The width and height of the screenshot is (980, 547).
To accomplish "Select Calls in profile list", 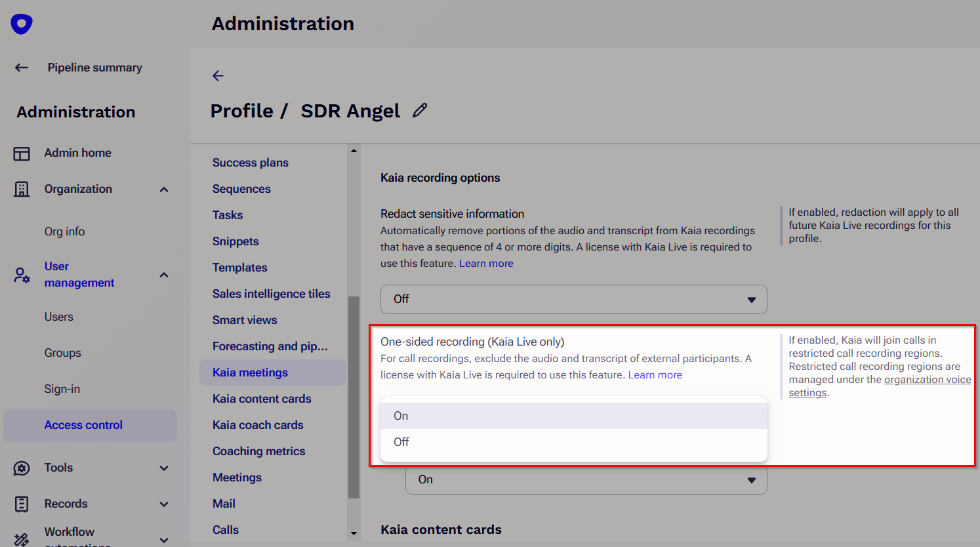I will (x=225, y=530).
